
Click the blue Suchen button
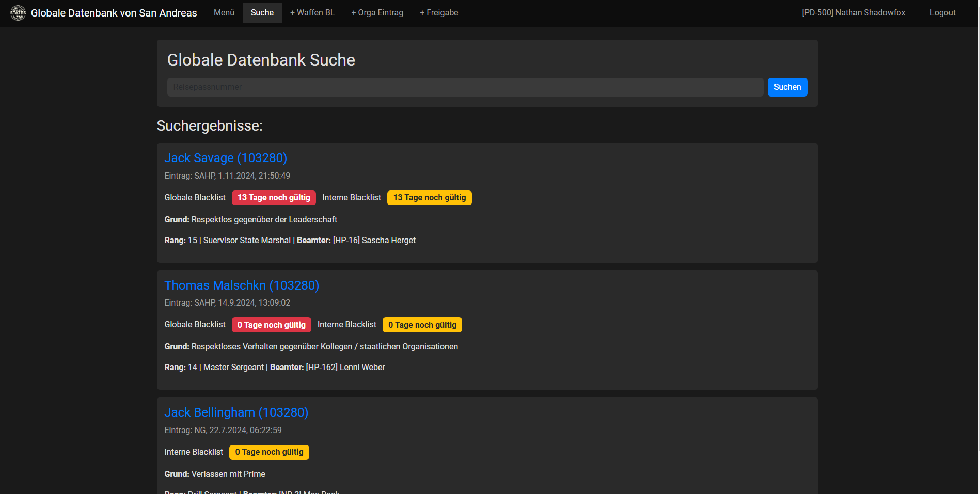pos(787,87)
